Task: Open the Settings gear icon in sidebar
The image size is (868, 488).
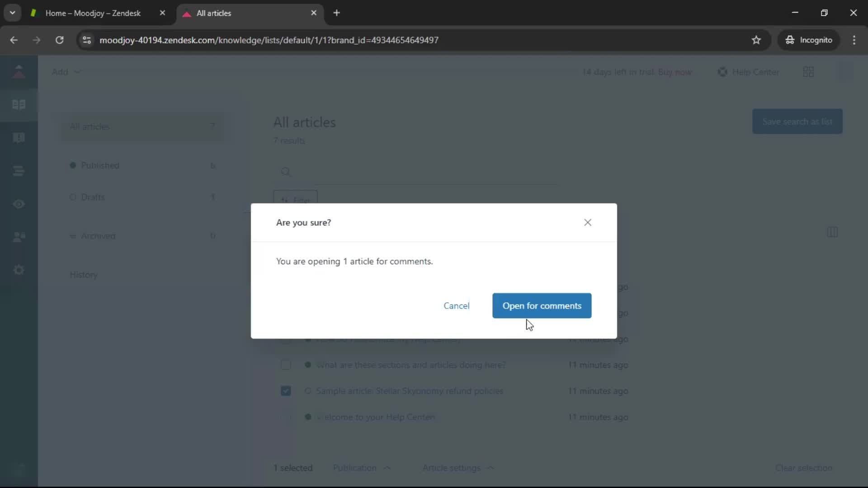Action: pyautogui.click(x=19, y=270)
